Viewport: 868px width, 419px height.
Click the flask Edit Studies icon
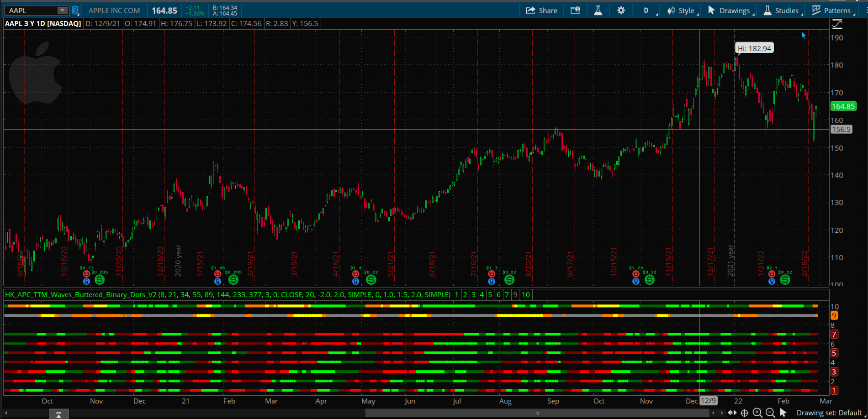click(x=598, y=10)
